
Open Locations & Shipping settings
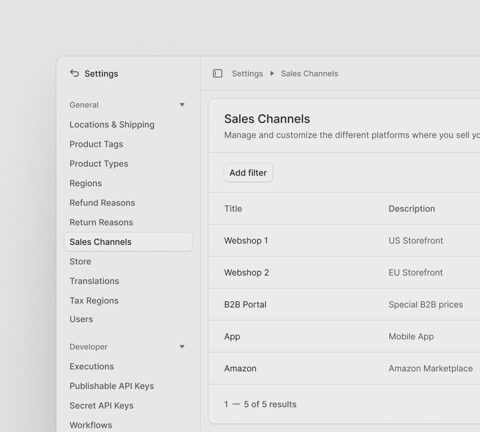[112, 125]
